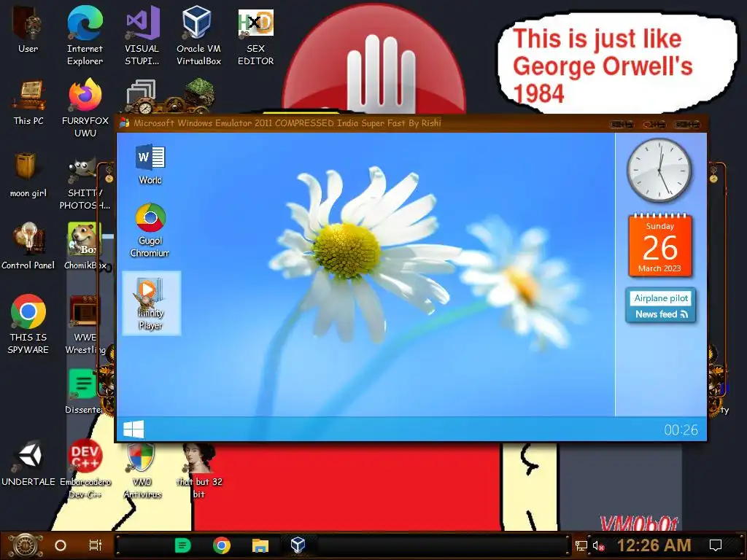The height and width of the screenshot is (560, 747).
Task: Open Embarcadero Dev-C++ shortcut
Action: tap(85, 469)
